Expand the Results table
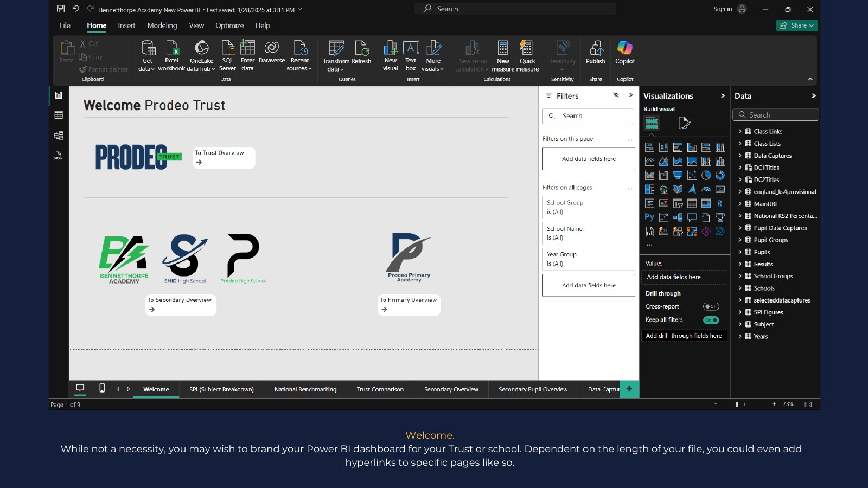 [740, 264]
